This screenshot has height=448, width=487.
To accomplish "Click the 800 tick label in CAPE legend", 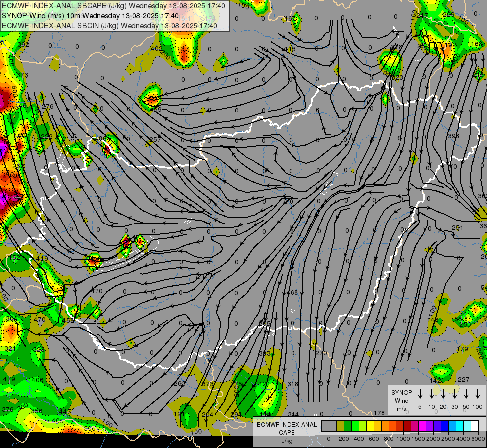I will tap(389, 439).
